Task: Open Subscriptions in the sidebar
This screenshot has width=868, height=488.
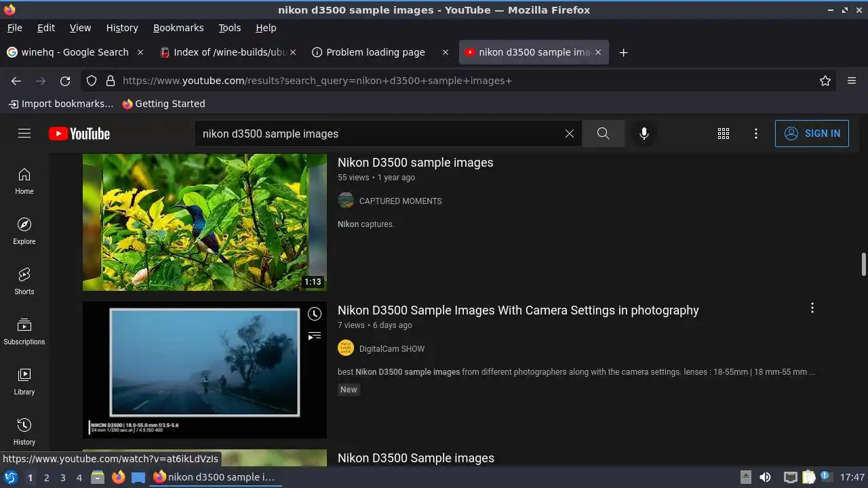Action: point(24,331)
